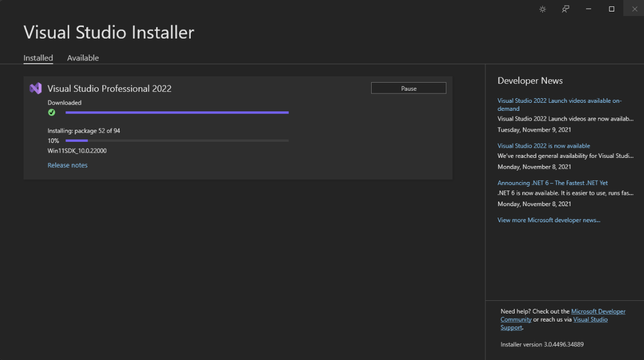Toggle the theme using the sun icon
Screen dimensions: 644x360
tap(542, 9)
